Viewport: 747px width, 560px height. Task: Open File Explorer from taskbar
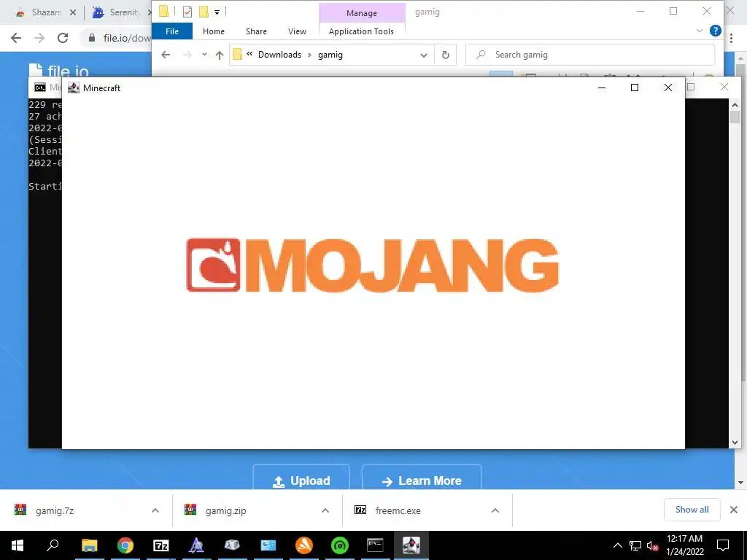(89, 545)
